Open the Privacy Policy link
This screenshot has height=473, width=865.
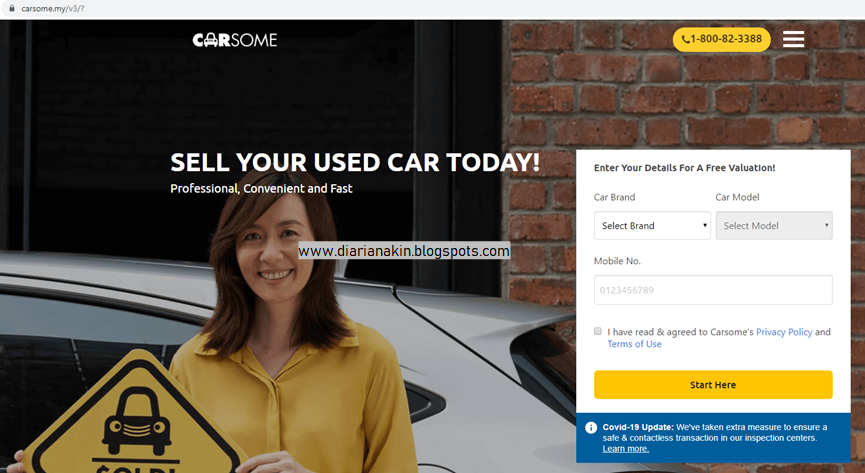tap(784, 332)
